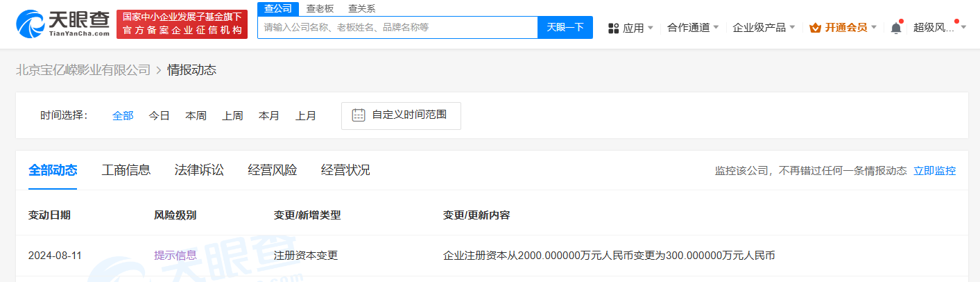Viewport: 980px width, 282px height.
Task: Click the 2024-08-11 date cell
Action: [55, 256]
